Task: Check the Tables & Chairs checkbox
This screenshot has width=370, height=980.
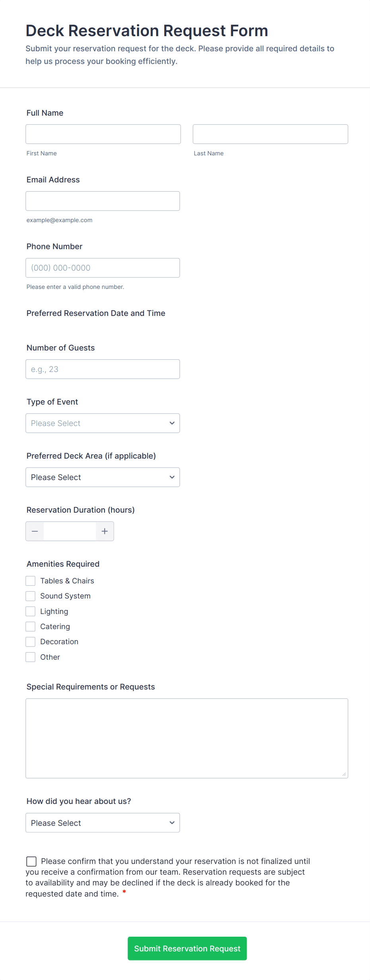Action: coord(31,581)
